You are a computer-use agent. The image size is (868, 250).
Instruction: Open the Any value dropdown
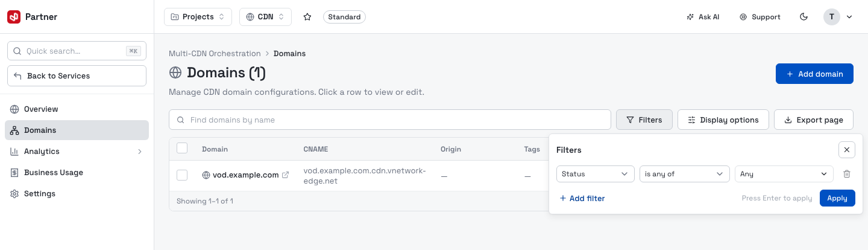[784, 174]
